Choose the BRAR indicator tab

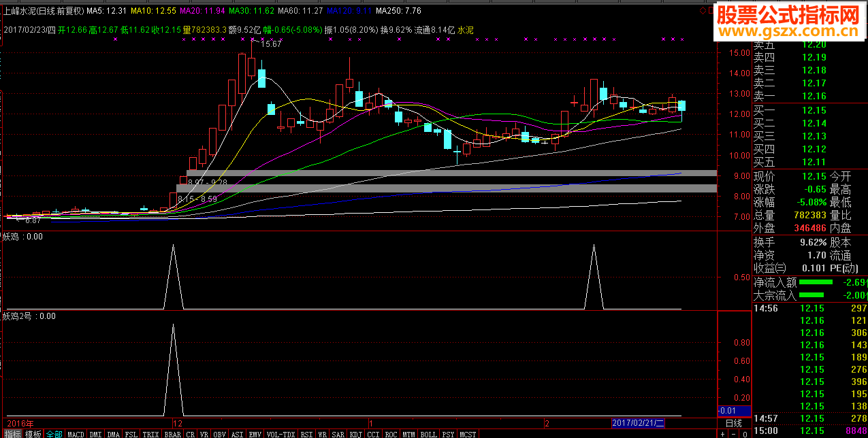173,433
